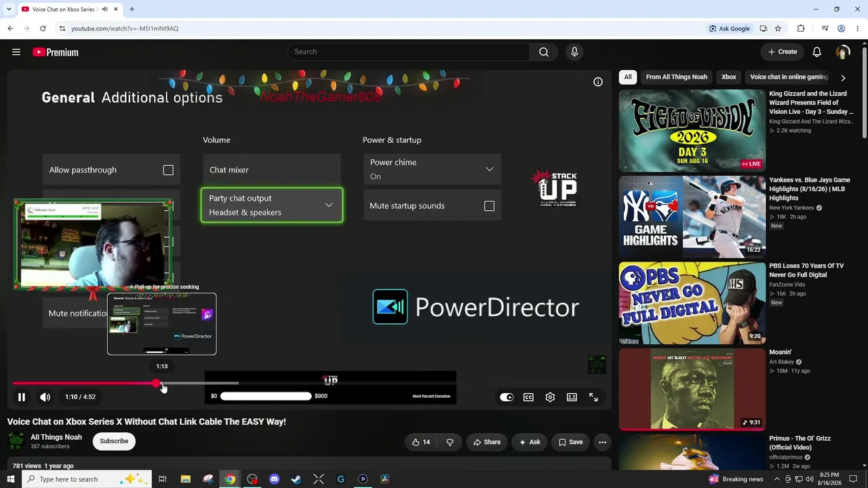
Task: Select the Xbox filter chip
Action: [x=729, y=77]
